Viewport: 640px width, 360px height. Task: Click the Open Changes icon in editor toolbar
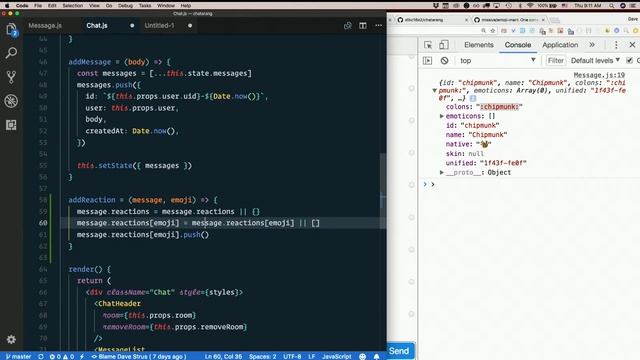[347, 26]
